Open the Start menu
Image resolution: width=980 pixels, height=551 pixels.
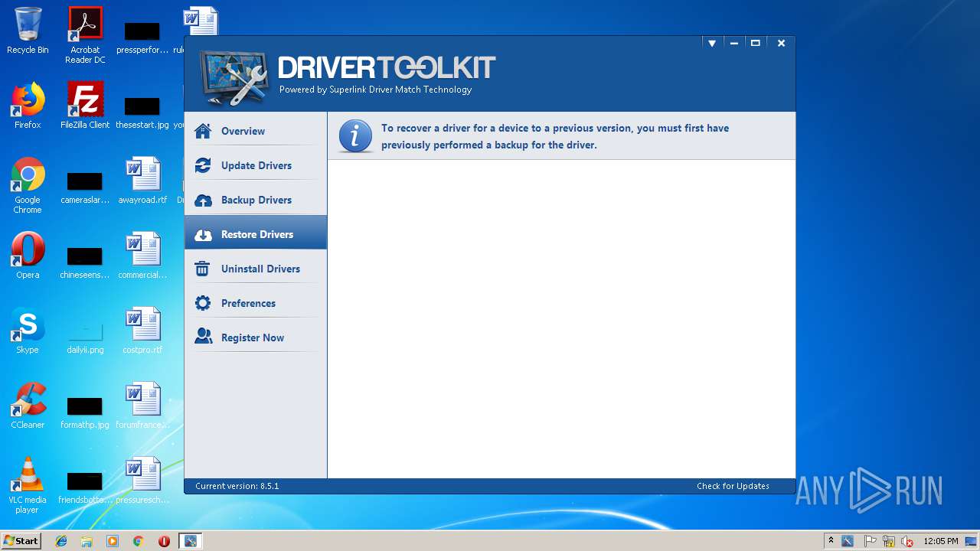click(21, 541)
